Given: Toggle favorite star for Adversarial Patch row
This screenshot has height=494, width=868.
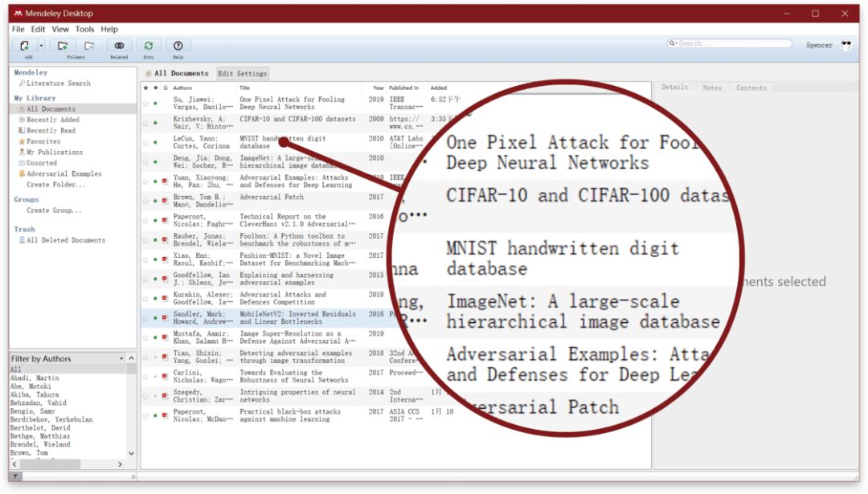Looking at the screenshot, I should [145, 201].
